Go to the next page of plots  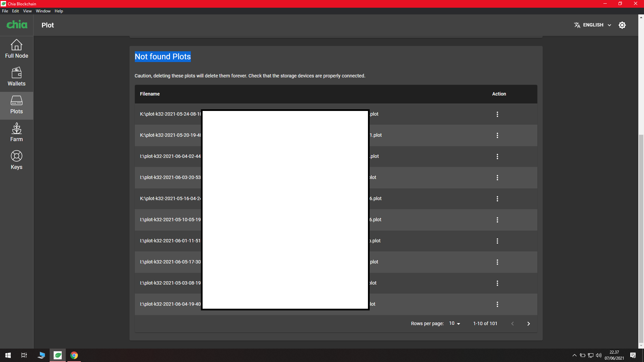[x=528, y=323]
